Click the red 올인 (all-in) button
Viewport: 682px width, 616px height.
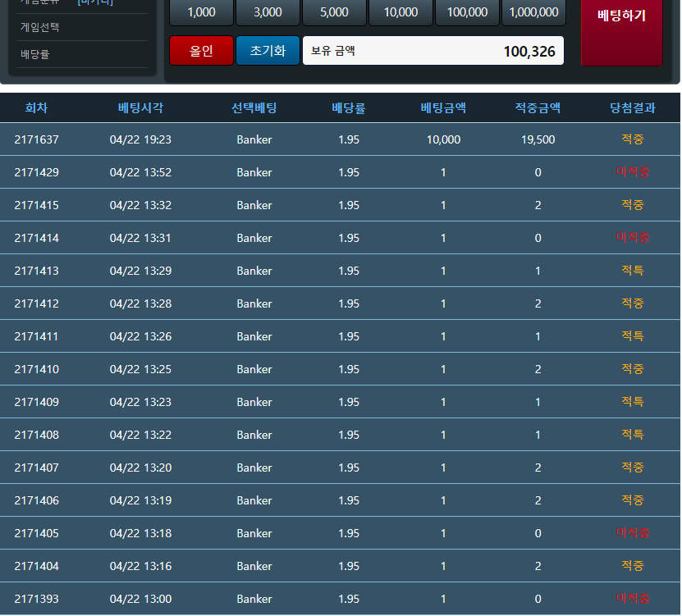click(201, 51)
